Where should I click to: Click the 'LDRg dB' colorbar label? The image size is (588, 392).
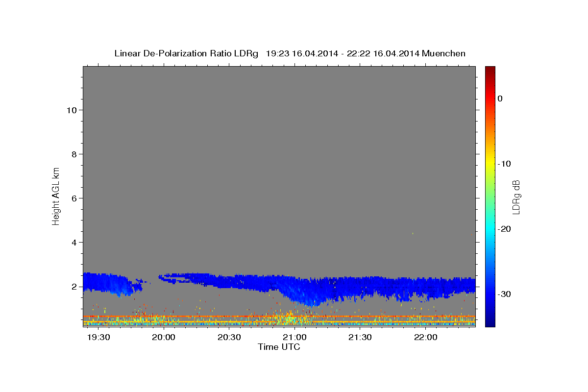(516, 197)
